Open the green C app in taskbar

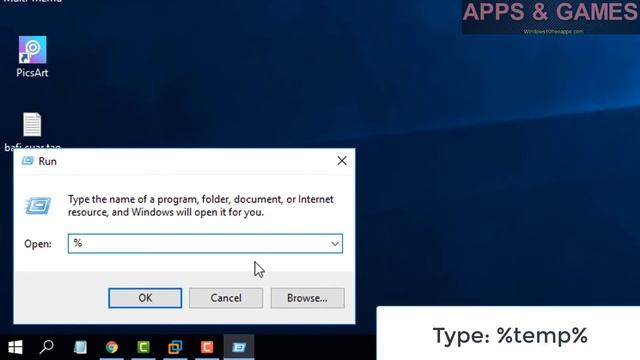pos(143,347)
